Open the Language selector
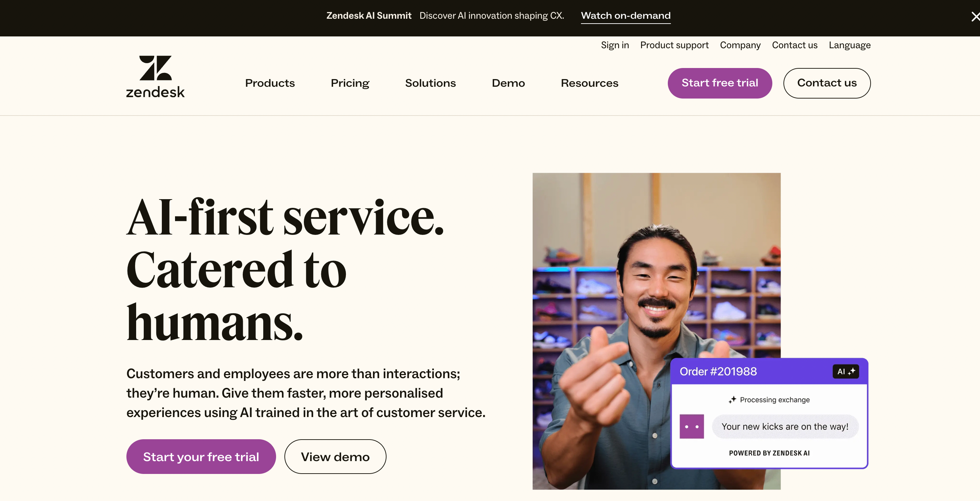Screen dimensions: 980x501 pyautogui.click(x=849, y=45)
